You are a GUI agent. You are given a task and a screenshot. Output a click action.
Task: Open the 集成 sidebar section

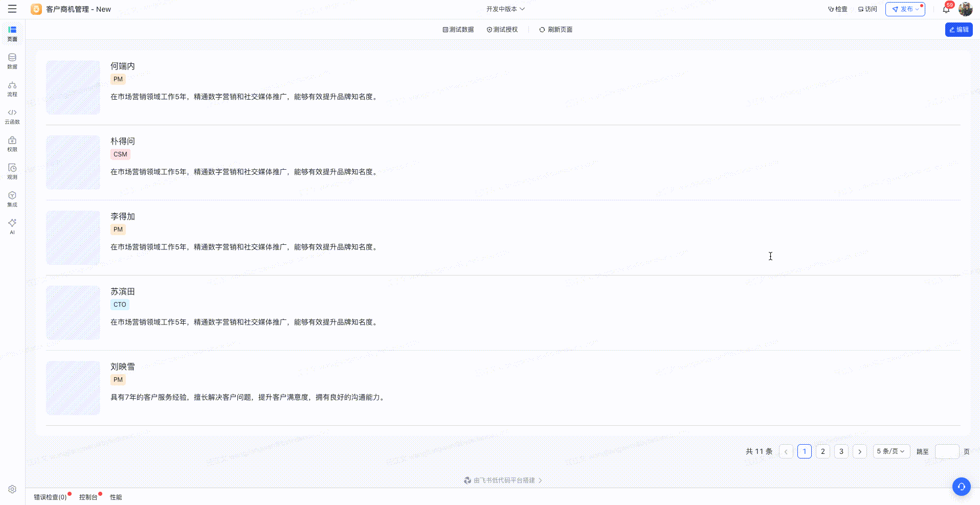pyautogui.click(x=12, y=199)
